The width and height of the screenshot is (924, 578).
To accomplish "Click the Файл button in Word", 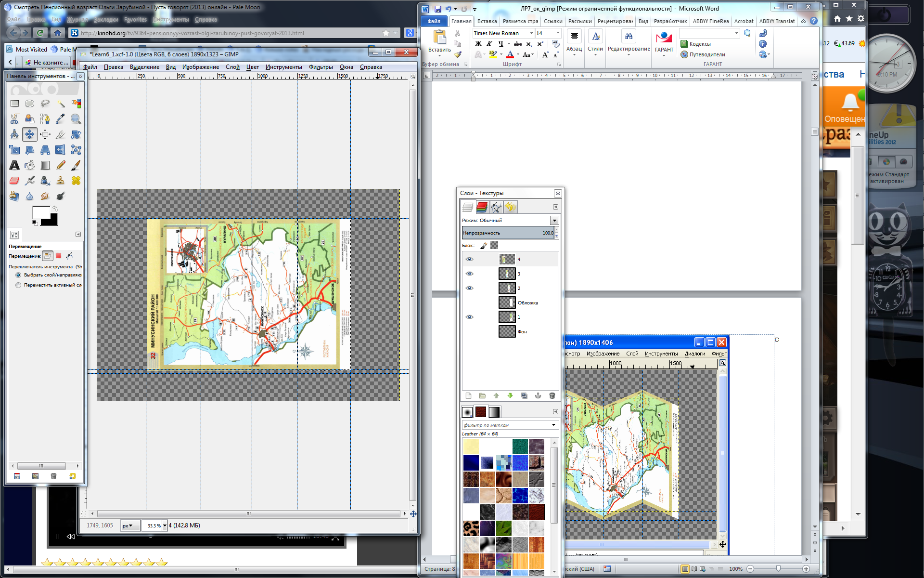I will [x=434, y=21].
